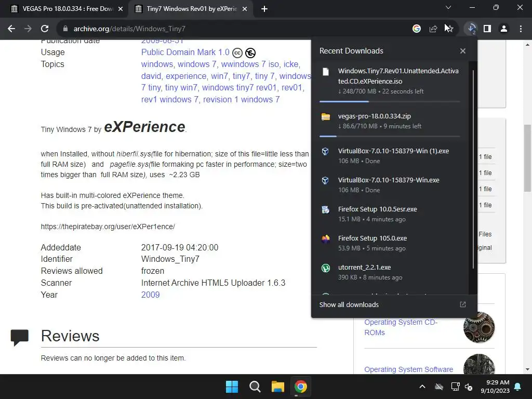Click the vegas-pro zip download progress bar
The image size is (532, 399).
point(390,137)
